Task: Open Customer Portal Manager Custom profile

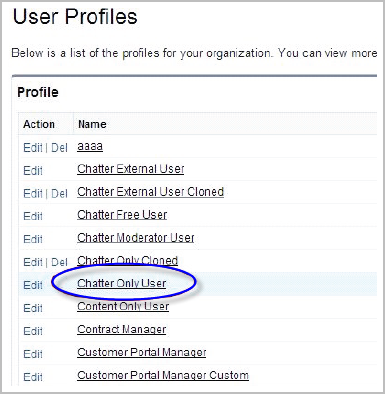Action: pyautogui.click(x=163, y=376)
